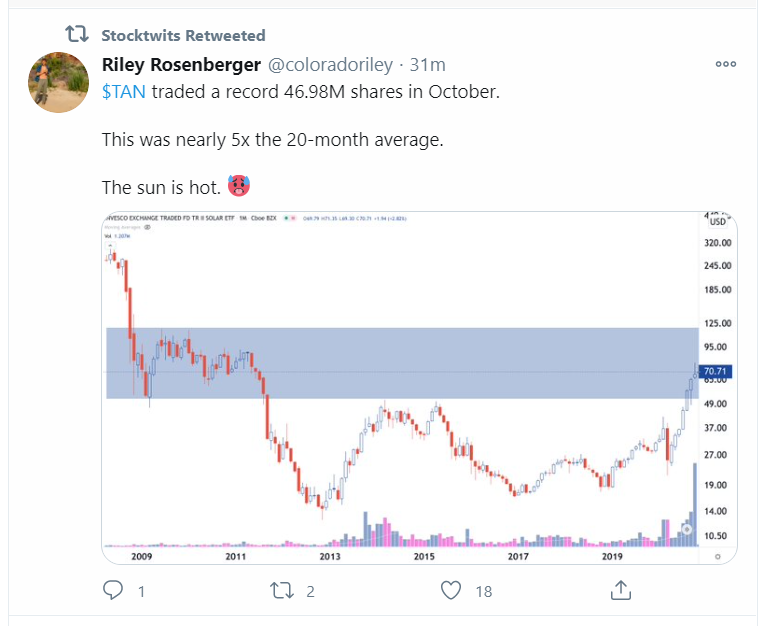
Task: Share the tweet via share icon
Action: pyautogui.click(x=619, y=591)
